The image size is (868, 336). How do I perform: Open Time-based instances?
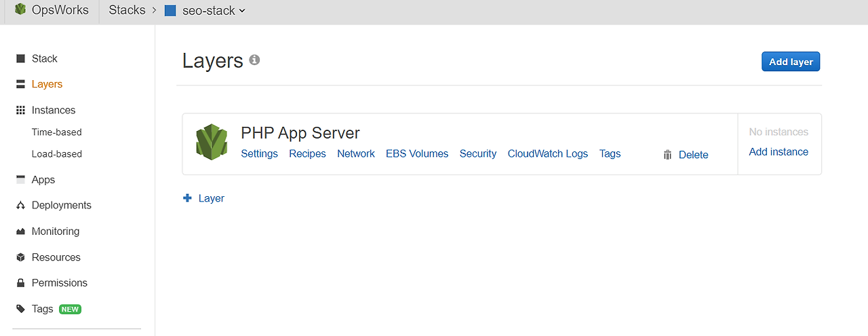[x=57, y=132]
